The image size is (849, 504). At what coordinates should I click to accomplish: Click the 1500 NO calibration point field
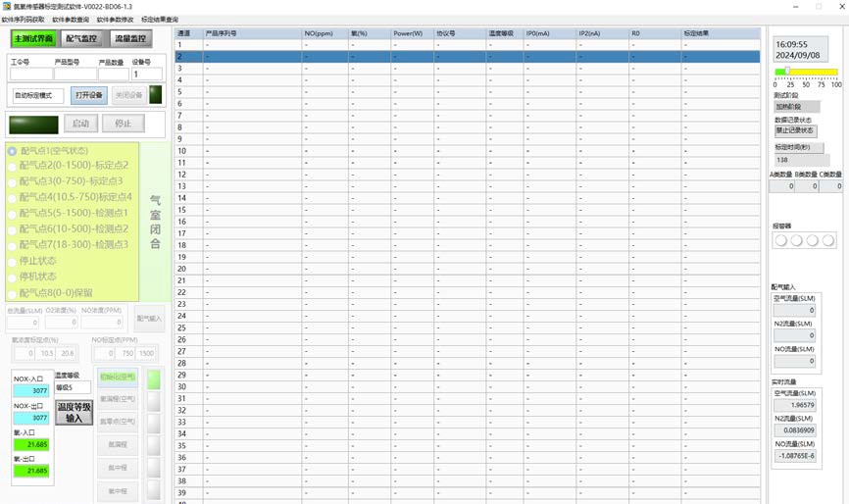tap(146, 354)
